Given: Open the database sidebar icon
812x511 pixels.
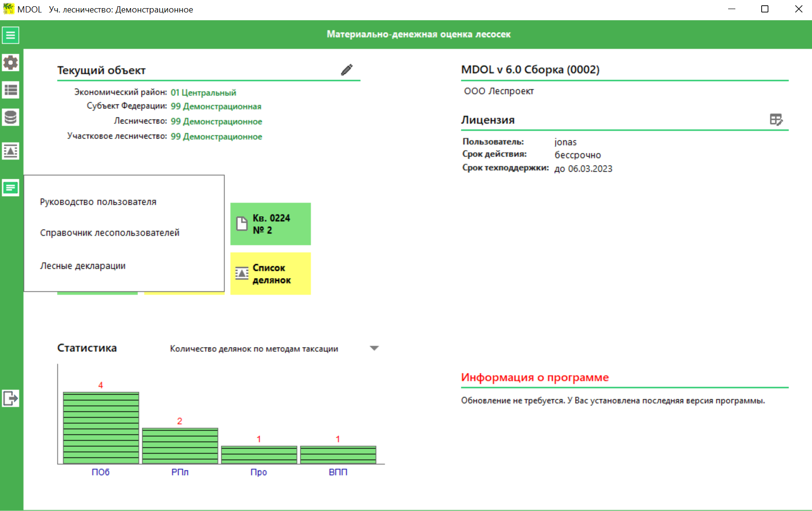Looking at the screenshot, I should coord(11,117).
